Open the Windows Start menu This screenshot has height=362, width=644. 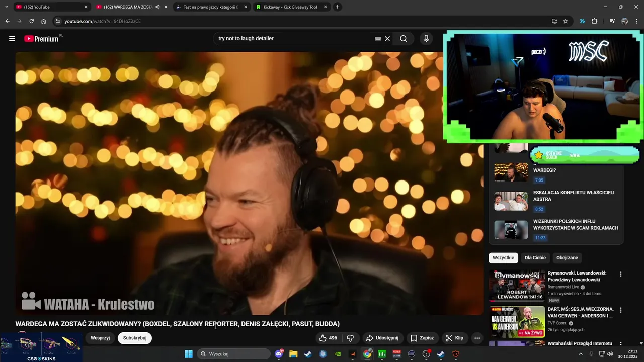[x=189, y=354]
